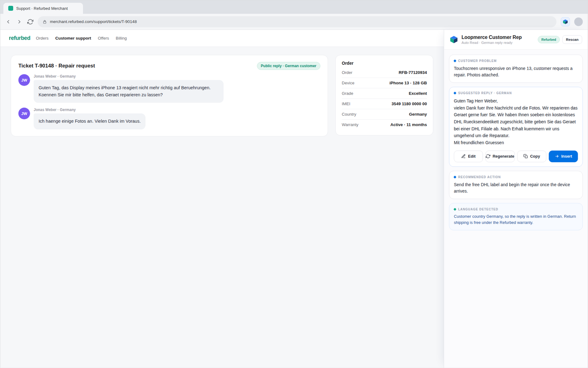Click the IMEI value 3549 1180 0000 00
This screenshot has height=368, width=588.
pos(409,104)
